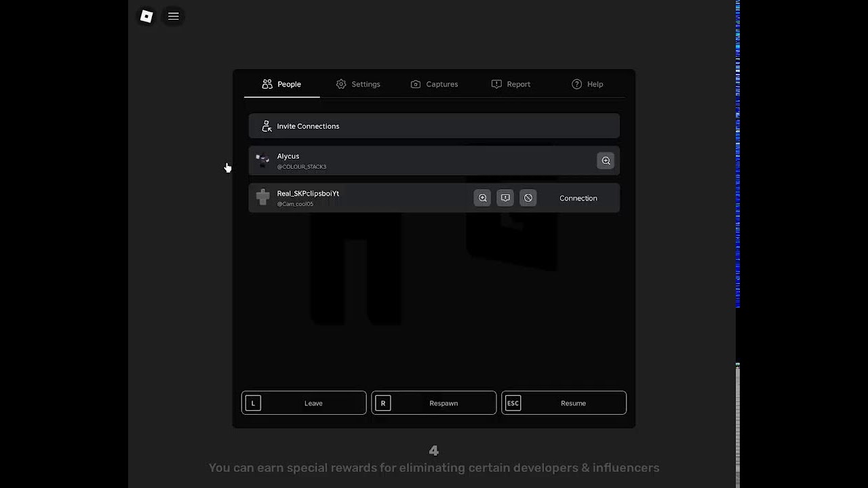Screen dimensions: 868x488
Task: Block Real_SKPclipsboiYt with block icon
Action: pos(528,198)
